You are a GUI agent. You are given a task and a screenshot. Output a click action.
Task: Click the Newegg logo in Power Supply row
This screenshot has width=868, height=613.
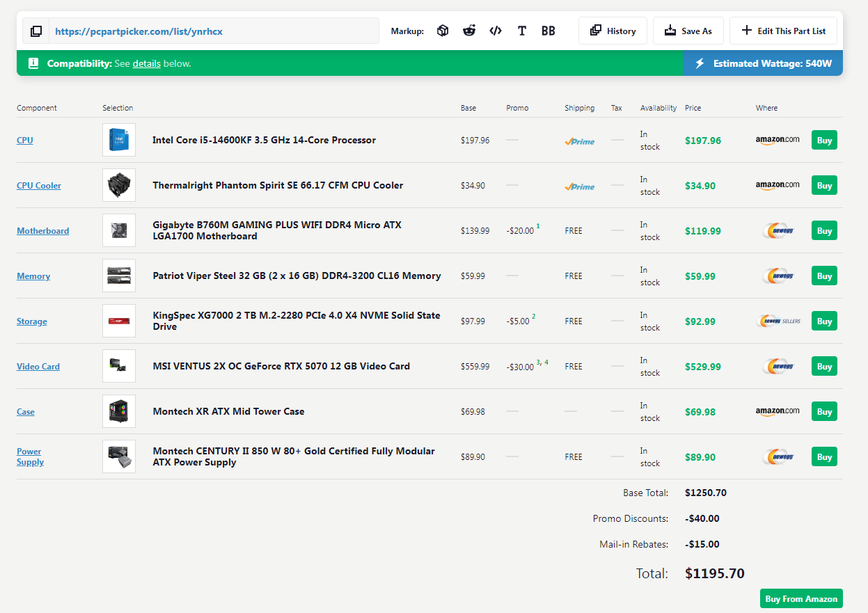point(778,456)
